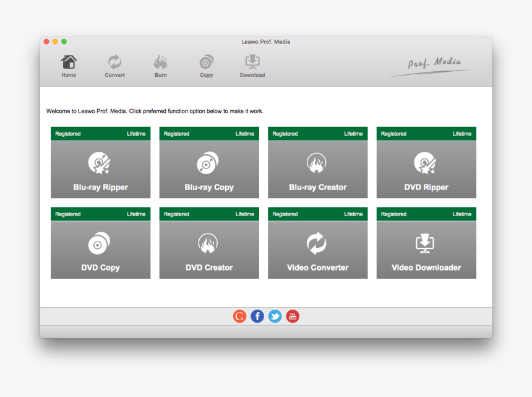Click "Registered" on the DVD Ripper tile
Image resolution: width=532 pixels, height=397 pixels.
click(x=393, y=134)
